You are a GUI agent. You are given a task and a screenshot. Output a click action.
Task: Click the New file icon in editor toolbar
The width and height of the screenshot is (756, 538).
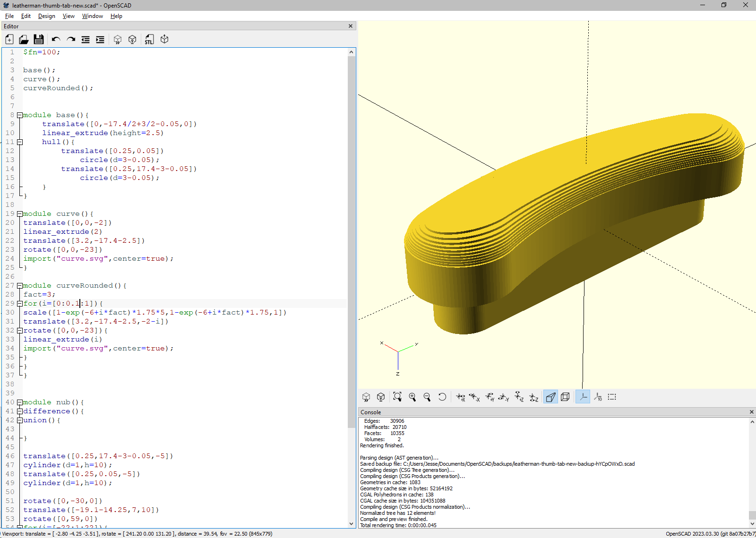pyautogui.click(x=9, y=40)
